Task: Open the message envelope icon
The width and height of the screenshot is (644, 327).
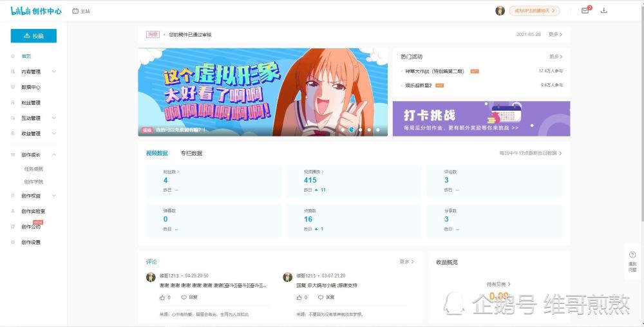Action: tap(585, 11)
